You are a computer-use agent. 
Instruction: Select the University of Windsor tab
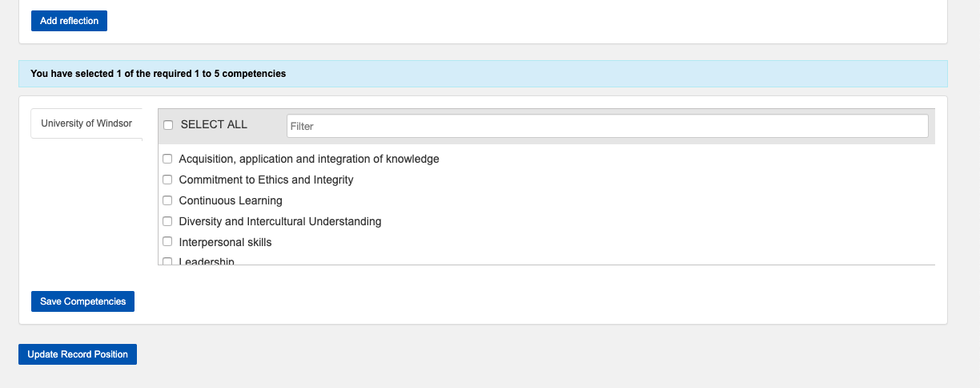click(x=86, y=123)
